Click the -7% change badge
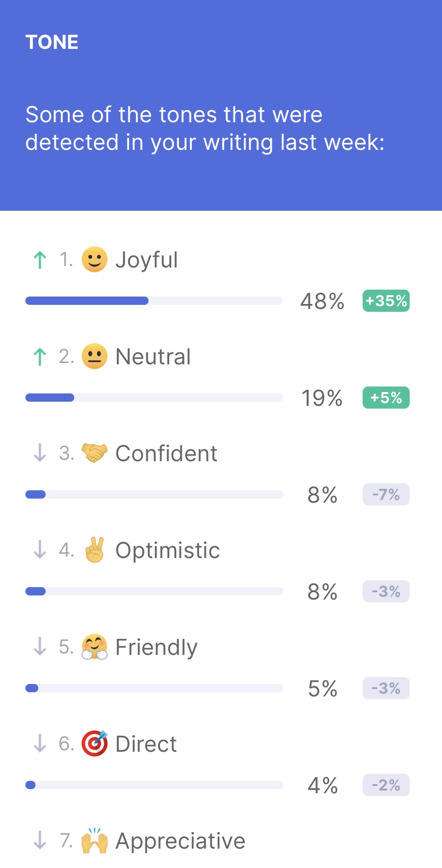Viewport: 442px width, 868px height. point(386,494)
